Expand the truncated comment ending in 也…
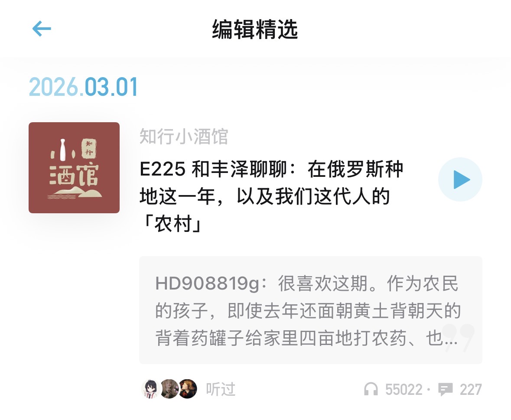511x420 pixels. click(x=442, y=338)
